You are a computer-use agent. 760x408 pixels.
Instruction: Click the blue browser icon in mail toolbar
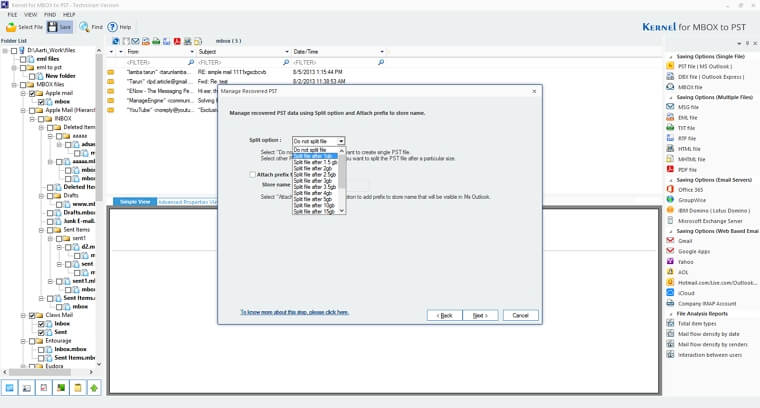click(x=116, y=41)
